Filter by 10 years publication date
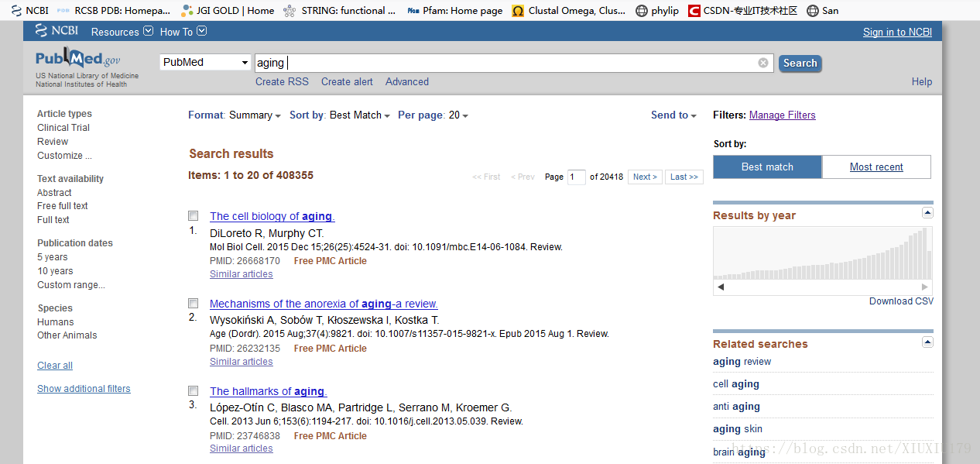980x464 pixels. pos(55,271)
